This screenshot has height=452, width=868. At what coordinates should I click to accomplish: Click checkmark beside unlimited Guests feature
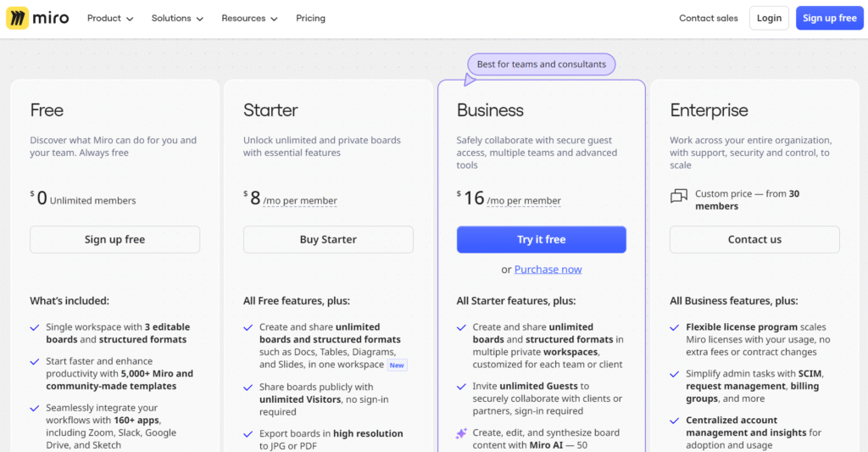461,386
